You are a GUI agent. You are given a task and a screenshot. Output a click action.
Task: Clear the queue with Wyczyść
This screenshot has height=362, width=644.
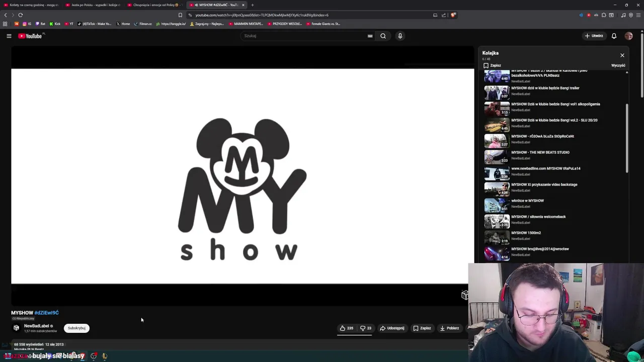pyautogui.click(x=618, y=65)
